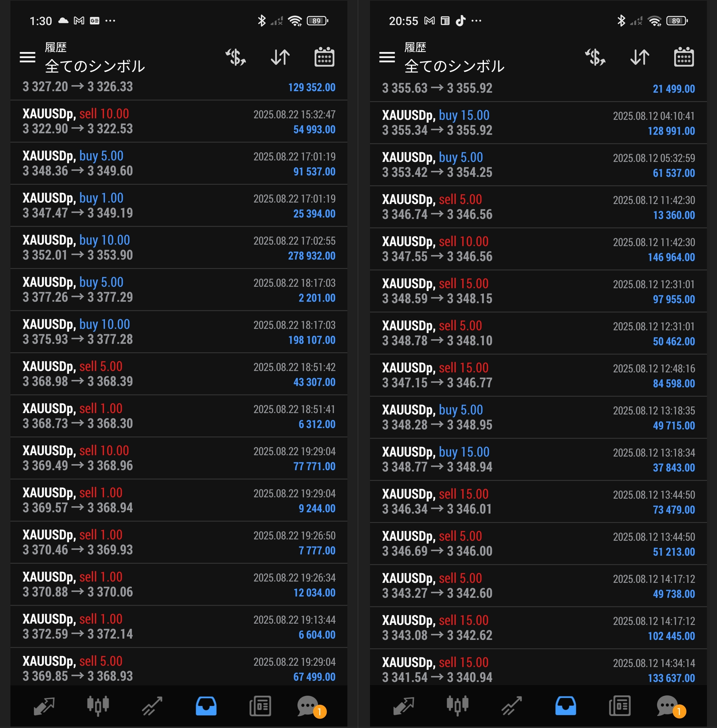Open hamburger menu in left phone screen
717x728 pixels.
point(28,58)
